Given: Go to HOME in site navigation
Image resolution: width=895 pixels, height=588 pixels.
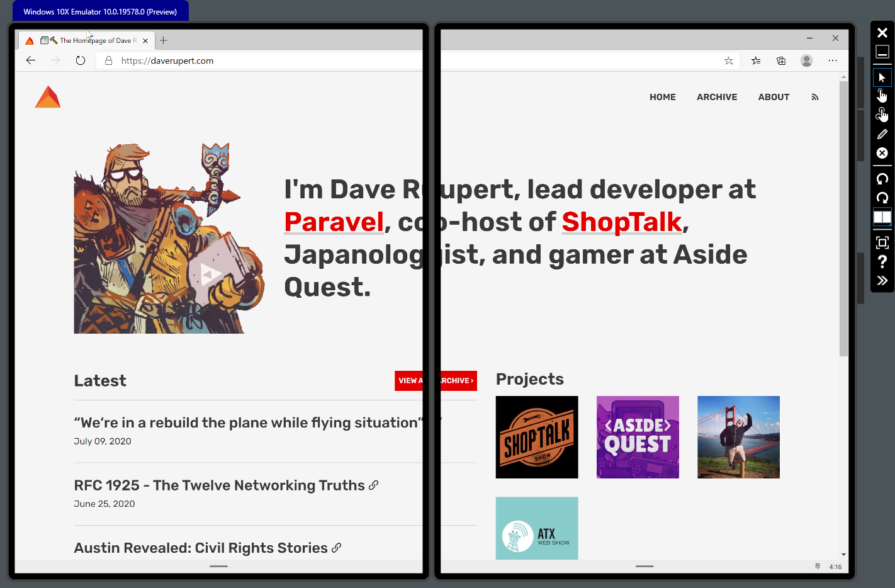Looking at the screenshot, I should 663,97.
